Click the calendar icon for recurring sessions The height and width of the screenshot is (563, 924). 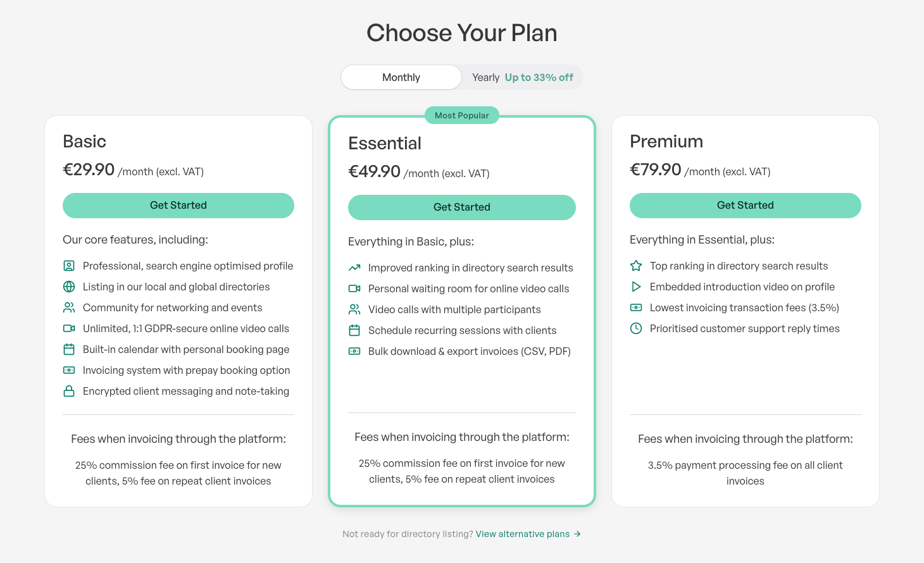(x=354, y=331)
